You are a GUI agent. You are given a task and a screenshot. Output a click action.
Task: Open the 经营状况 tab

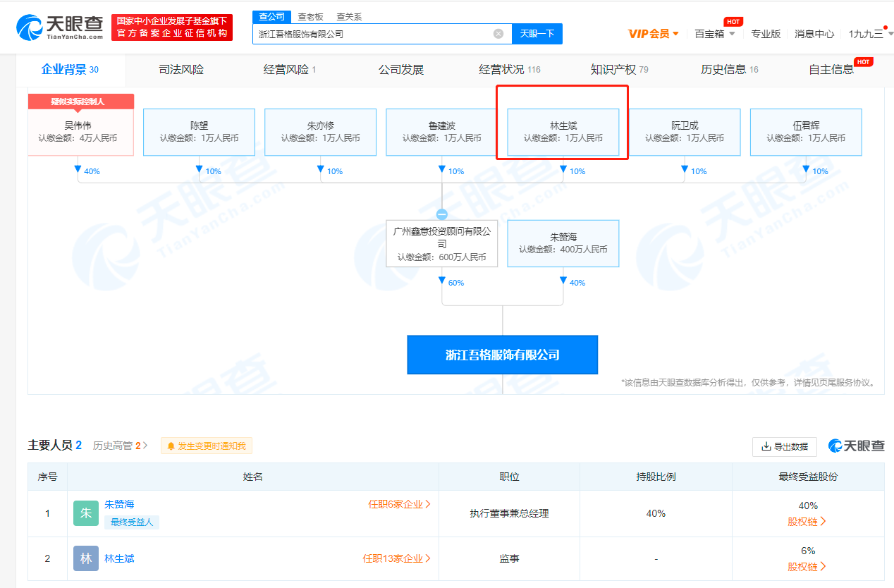pyautogui.click(x=510, y=70)
